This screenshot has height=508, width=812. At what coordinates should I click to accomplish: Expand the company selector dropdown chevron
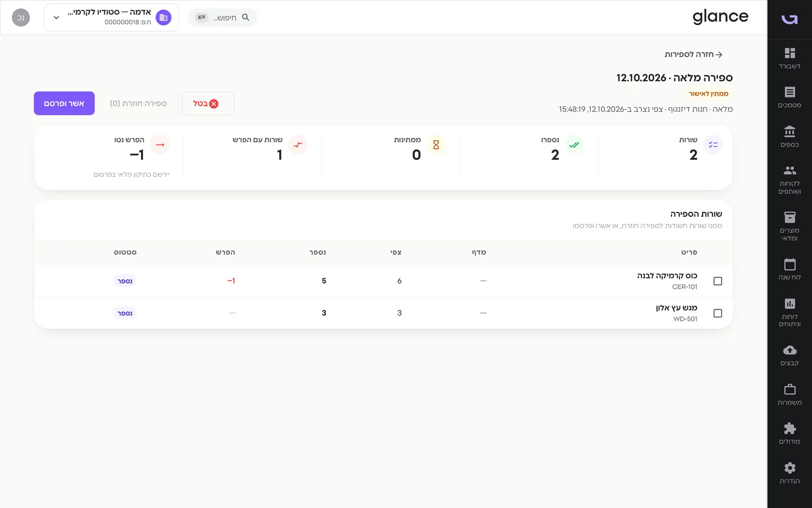(56, 18)
